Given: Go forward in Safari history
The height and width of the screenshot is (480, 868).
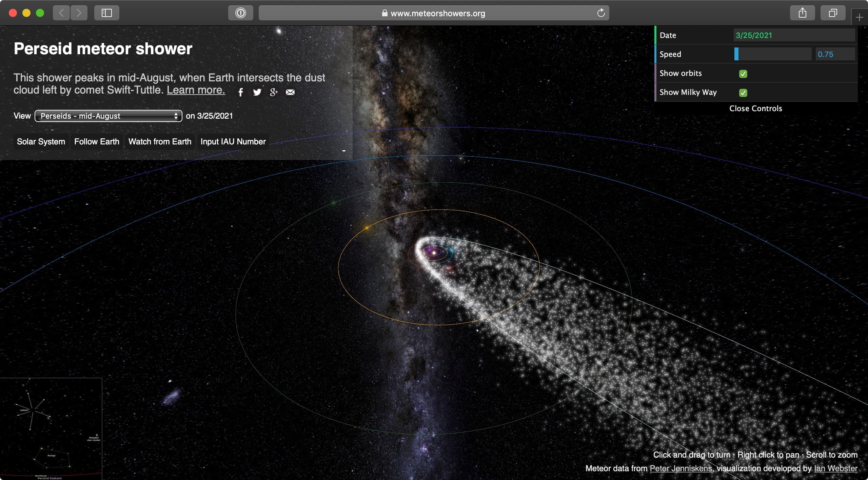Looking at the screenshot, I should [x=79, y=13].
